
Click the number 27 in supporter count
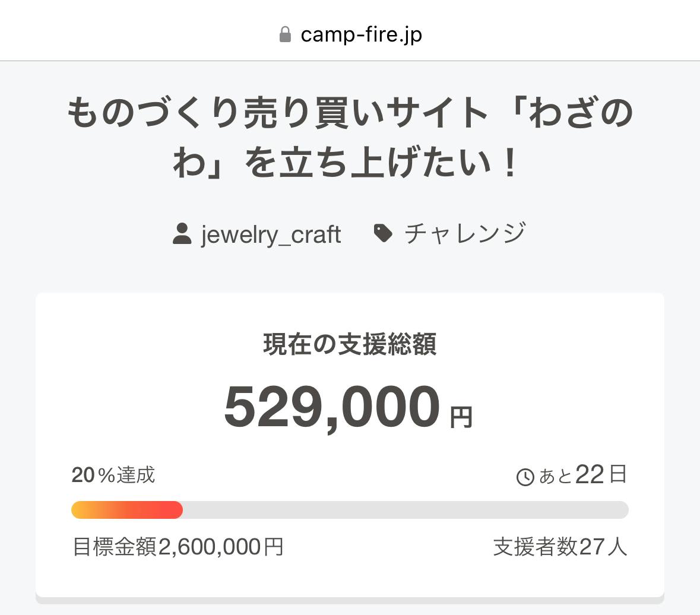click(591, 547)
